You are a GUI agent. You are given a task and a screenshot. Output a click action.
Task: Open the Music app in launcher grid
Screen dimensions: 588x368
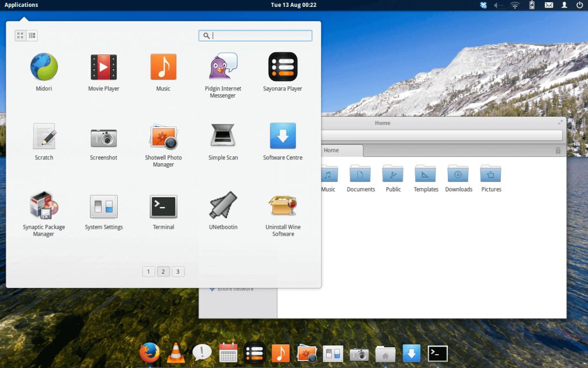(163, 67)
